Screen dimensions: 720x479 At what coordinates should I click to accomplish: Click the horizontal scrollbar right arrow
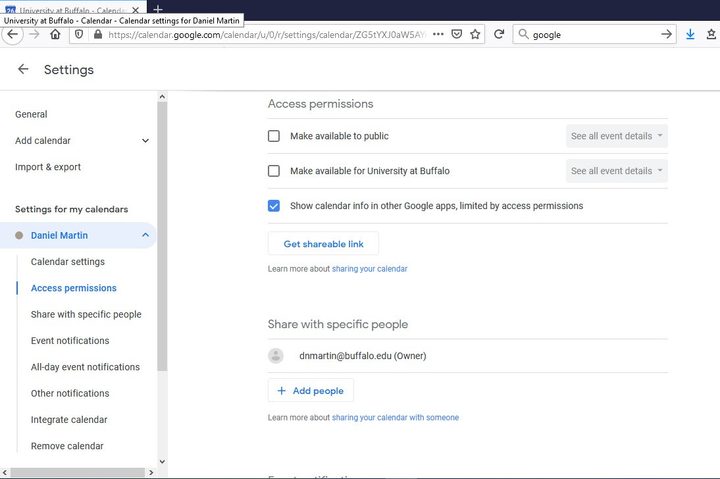(151, 472)
